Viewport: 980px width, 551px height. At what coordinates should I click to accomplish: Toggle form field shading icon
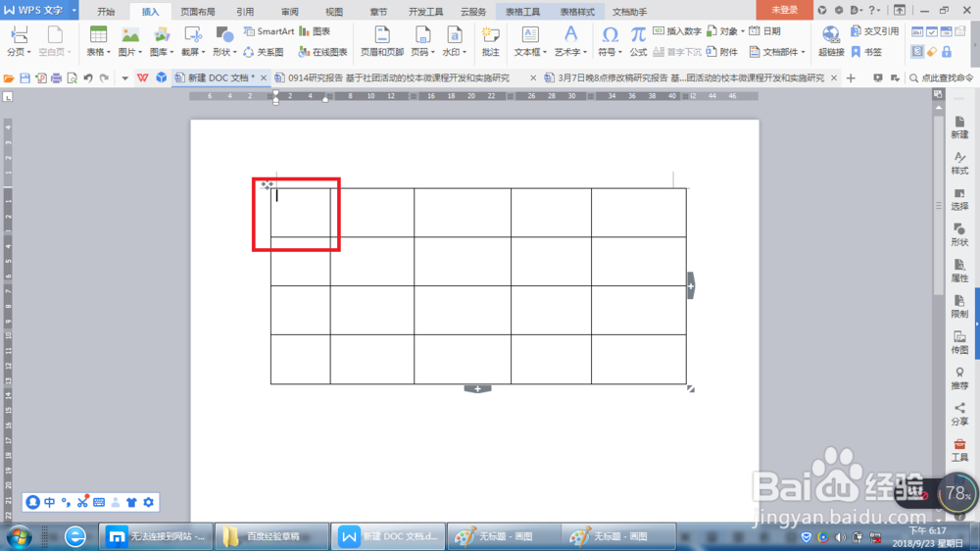tap(917, 52)
